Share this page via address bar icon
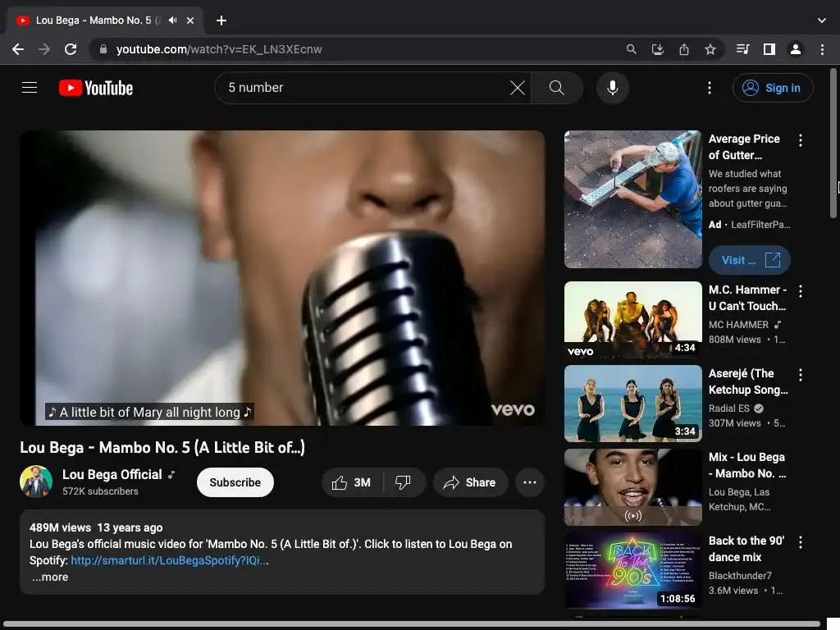The image size is (840, 630). pos(683,49)
